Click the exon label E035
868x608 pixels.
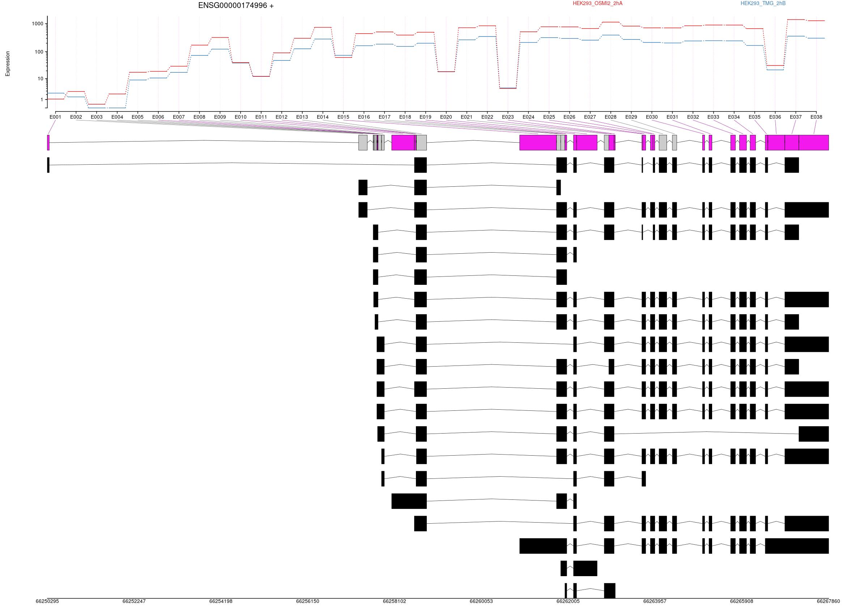tap(754, 117)
